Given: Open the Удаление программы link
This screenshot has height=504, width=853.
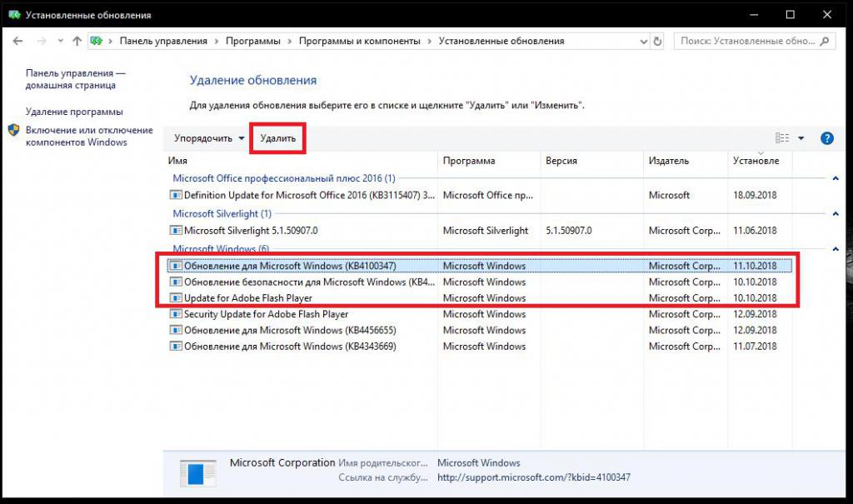Looking at the screenshot, I should click(74, 112).
